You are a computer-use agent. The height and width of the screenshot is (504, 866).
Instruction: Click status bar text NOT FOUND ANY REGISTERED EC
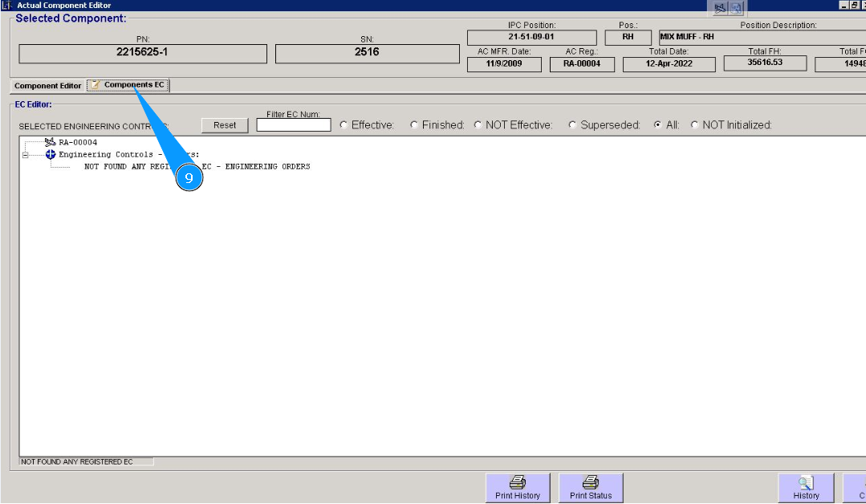click(x=77, y=461)
